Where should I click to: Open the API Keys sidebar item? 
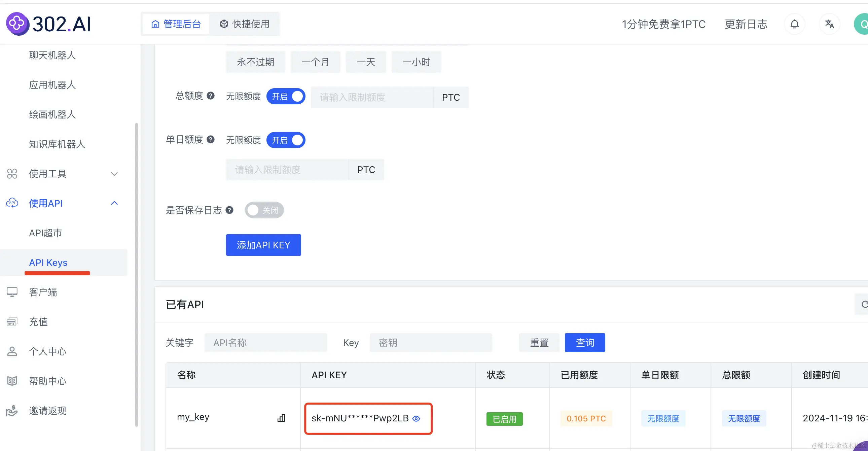tap(48, 263)
